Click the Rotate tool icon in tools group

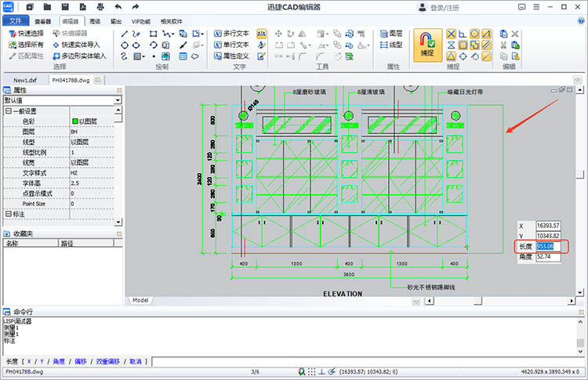tap(290, 34)
